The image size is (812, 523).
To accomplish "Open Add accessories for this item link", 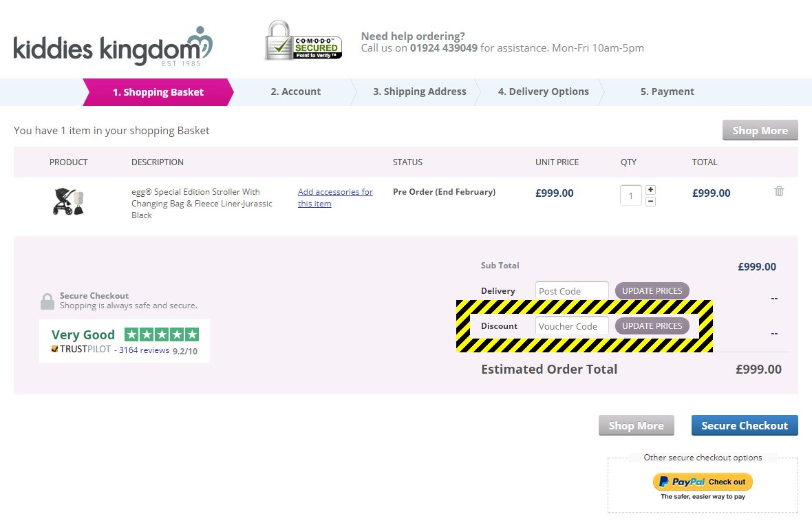I will pyautogui.click(x=335, y=198).
